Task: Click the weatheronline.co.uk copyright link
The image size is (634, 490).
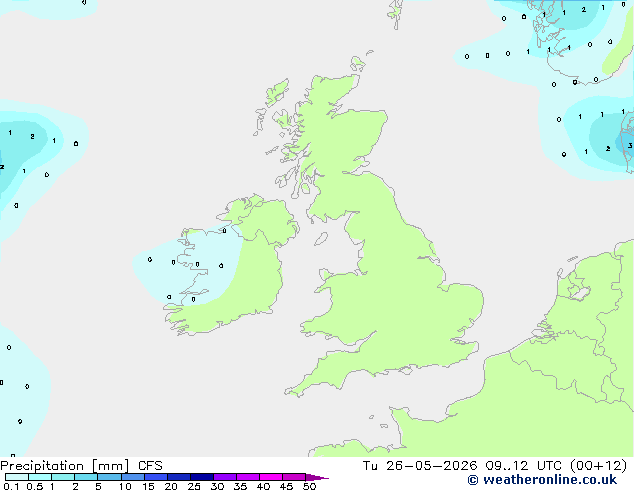Action: 542,480
